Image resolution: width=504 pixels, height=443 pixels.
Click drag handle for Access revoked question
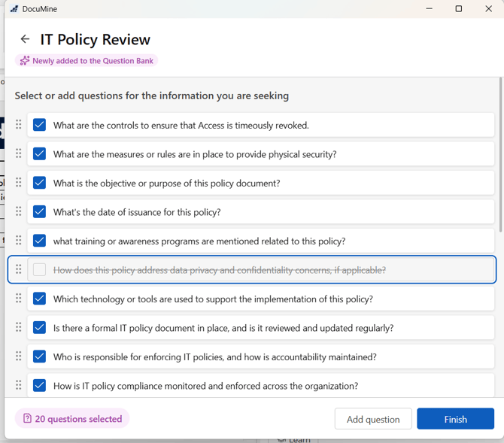coord(19,125)
